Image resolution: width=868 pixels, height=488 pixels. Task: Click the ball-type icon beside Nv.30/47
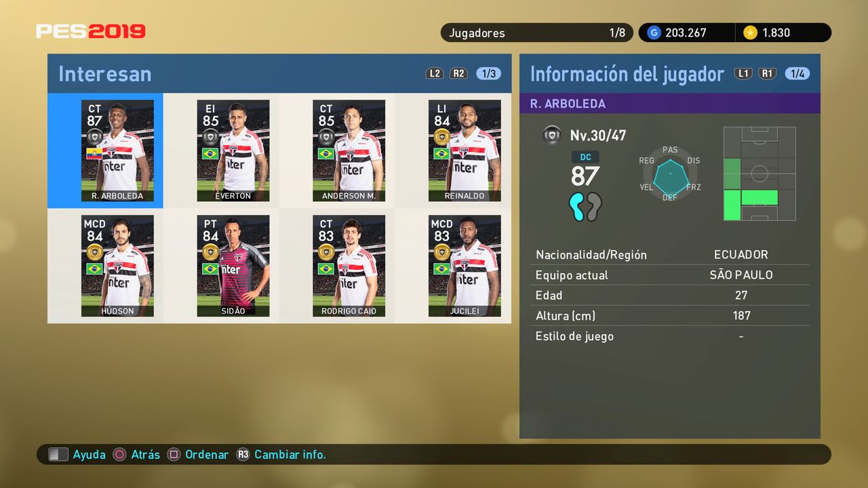point(553,135)
